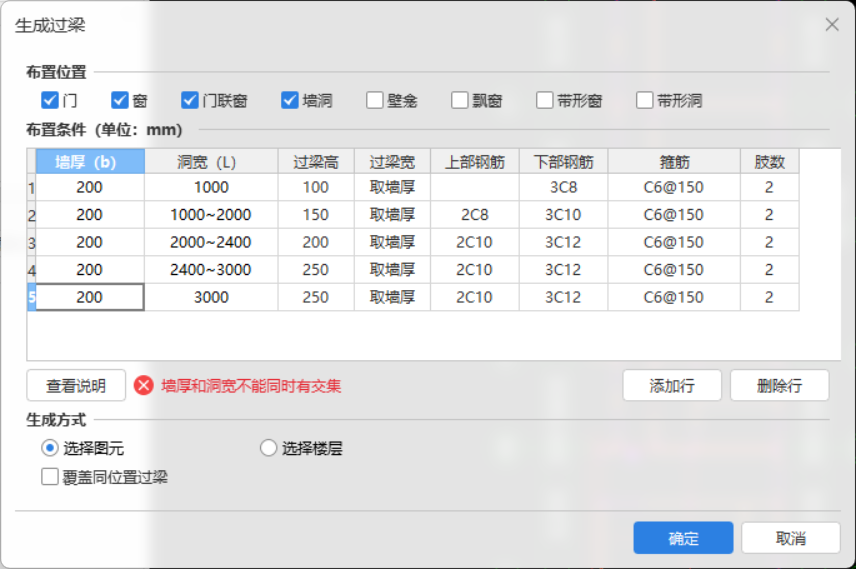Click the 上部钢筋 column header
Screen dimensions: 856x569
(475, 162)
